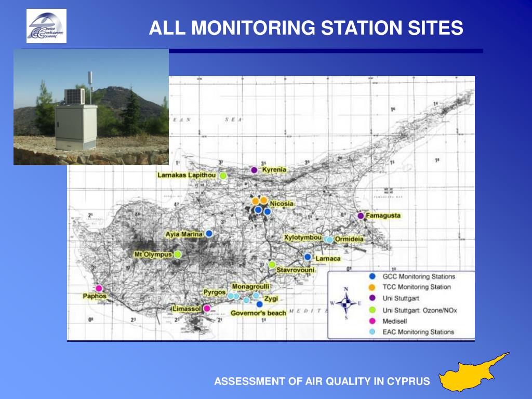The image size is (532, 399).
Task: Click the 'Ayia Marina' map label
Action: (x=184, y=234)
